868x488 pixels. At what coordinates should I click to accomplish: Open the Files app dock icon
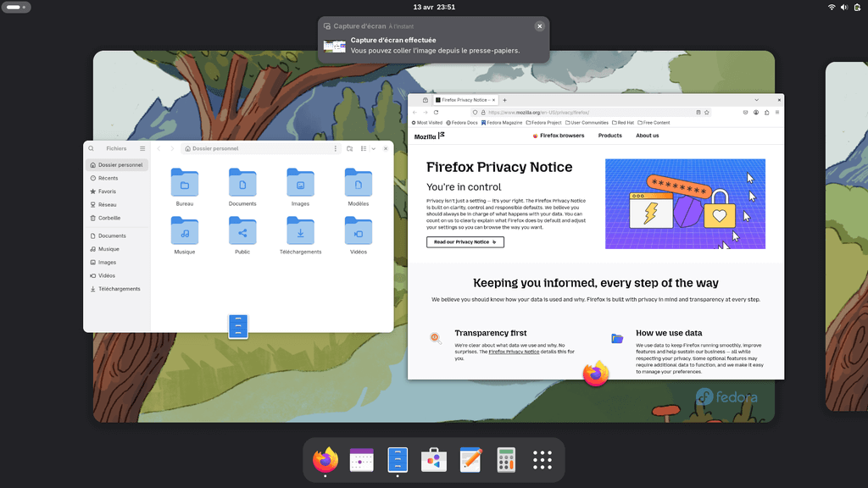pyautogui.click(x=398, y=460)
